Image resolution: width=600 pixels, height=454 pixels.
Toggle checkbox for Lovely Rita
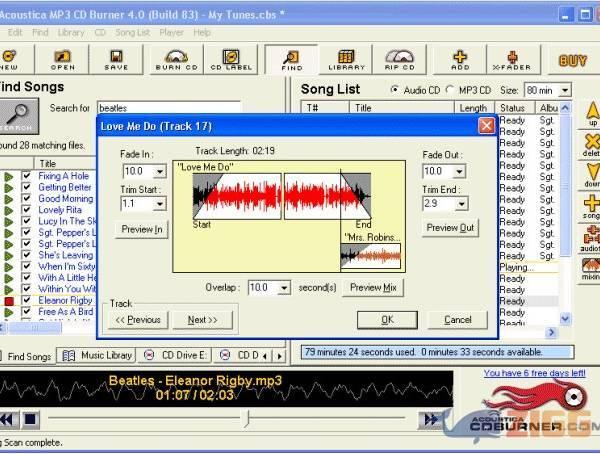26,210
